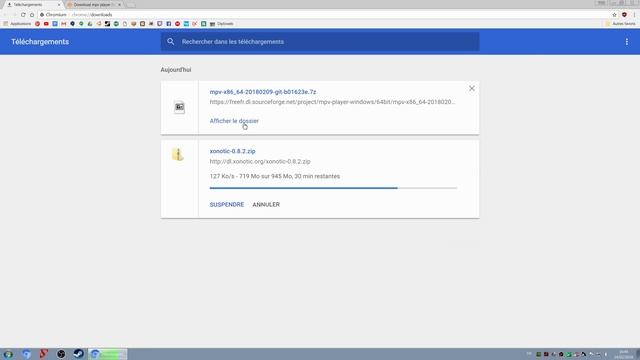
Task: Open the Gmail bookmark icon
Action: pyautogui.click(x=64, y=24)
